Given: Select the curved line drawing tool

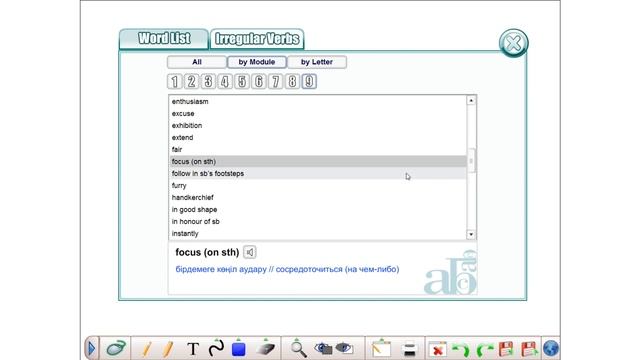Looking at the screenshot, I should tap(216, 348).
